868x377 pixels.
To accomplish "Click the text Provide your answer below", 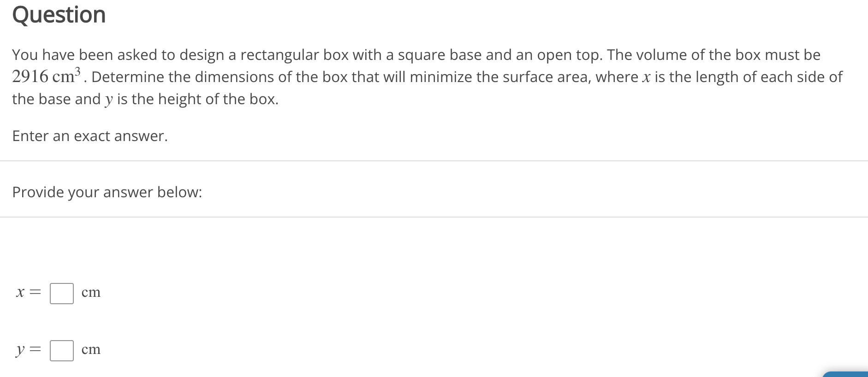I will point(106,192).
